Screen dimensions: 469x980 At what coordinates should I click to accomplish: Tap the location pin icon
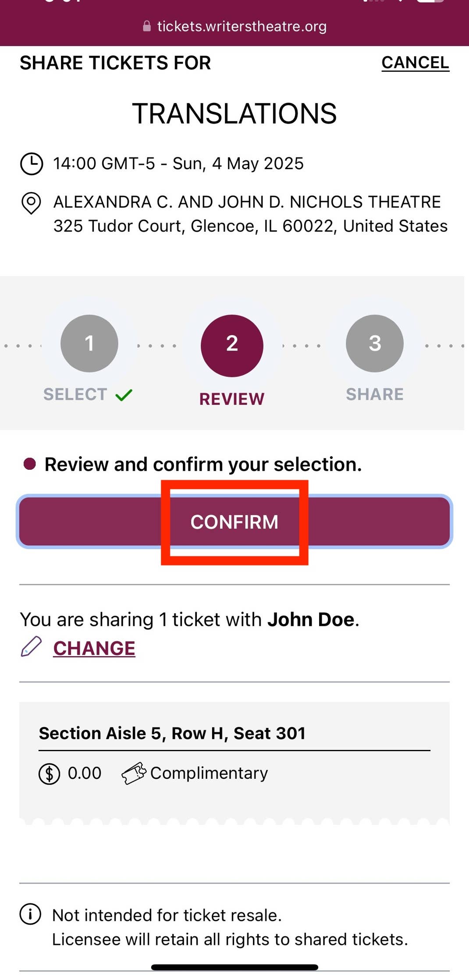(31, 203)
